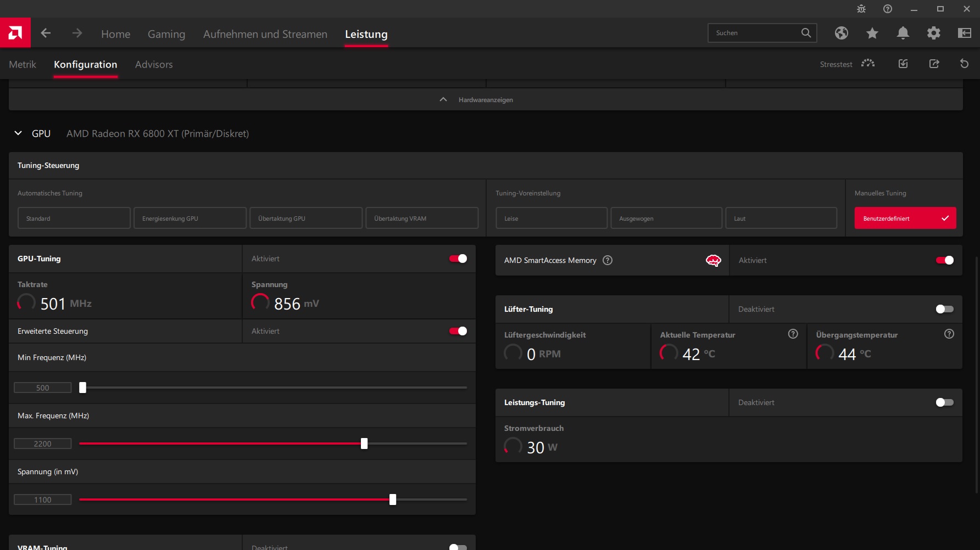980x550 pixels.
Task: Toggle the sidebar panel icon
Action: click(x=964, y=33)
